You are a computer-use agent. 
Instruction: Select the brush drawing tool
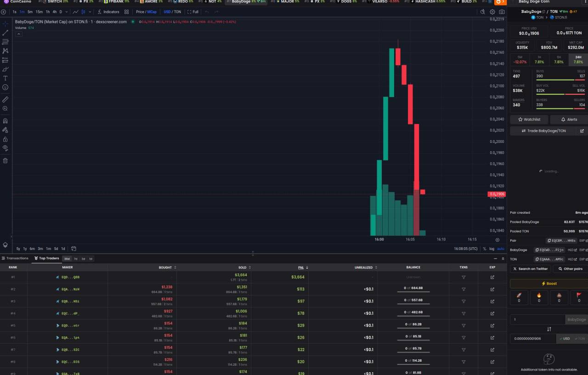point(5,69)
